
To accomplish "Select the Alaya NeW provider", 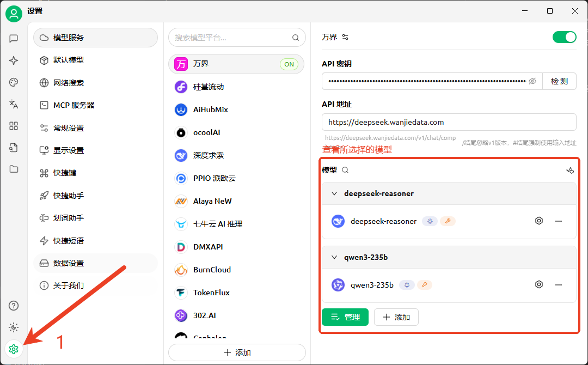I will pos(236,201).
